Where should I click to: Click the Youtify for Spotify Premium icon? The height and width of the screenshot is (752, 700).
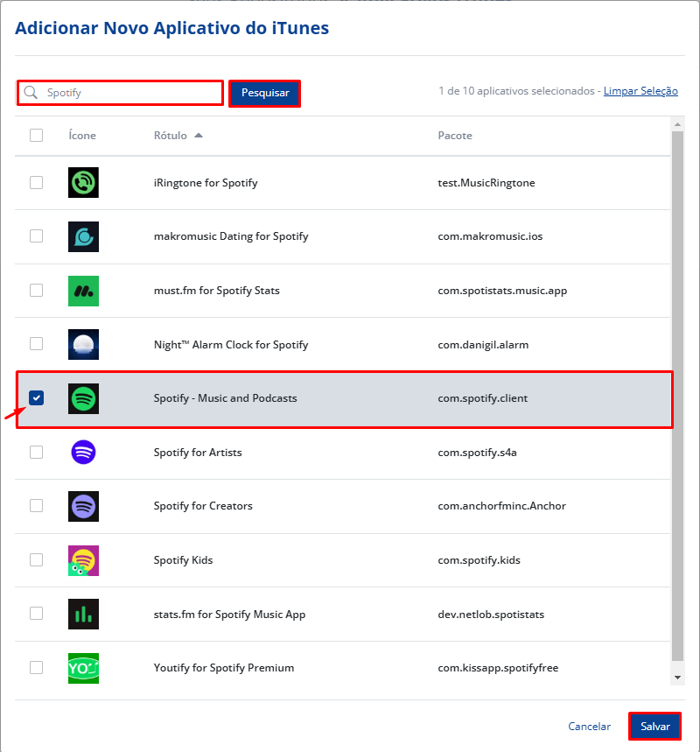(x=83, y=668)
